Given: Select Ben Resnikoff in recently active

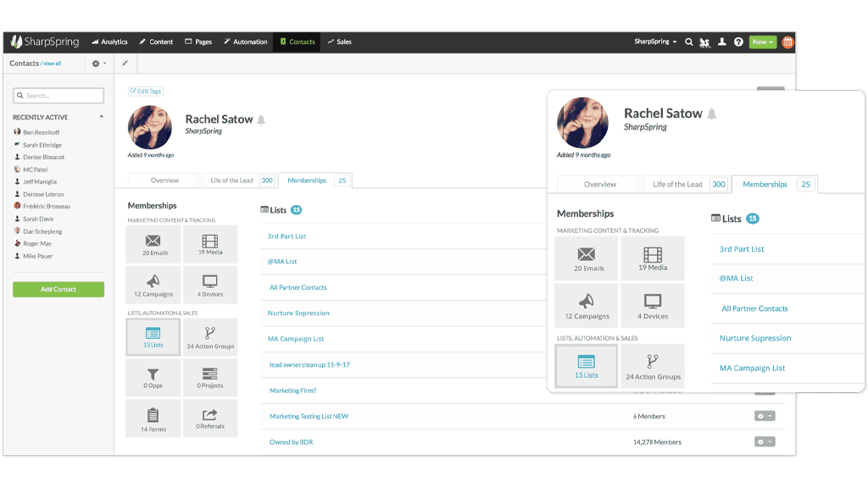Looking at the screenshot, I should (41, 132).
